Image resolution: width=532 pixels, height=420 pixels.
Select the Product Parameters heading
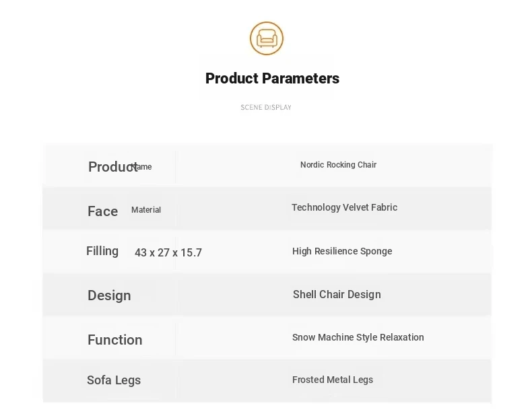point(272,78)
